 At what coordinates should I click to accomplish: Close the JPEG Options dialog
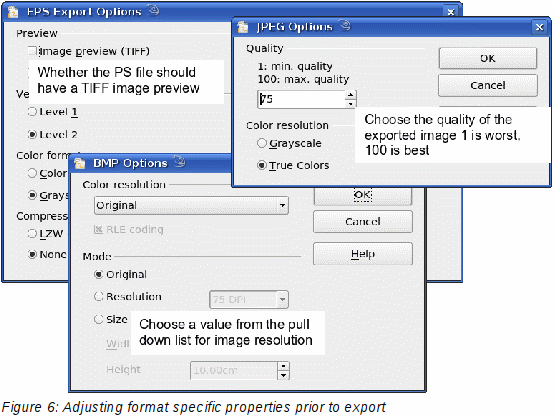tap(539, 27)
